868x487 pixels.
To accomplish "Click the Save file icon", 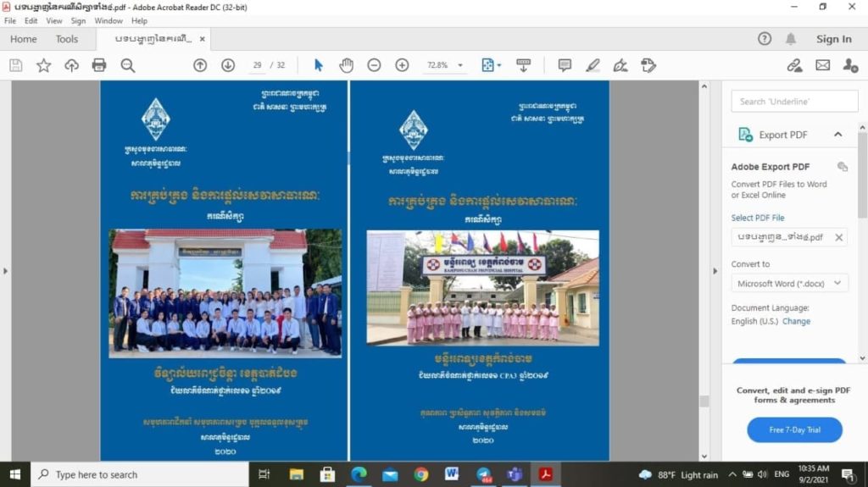I will point(16,65).
